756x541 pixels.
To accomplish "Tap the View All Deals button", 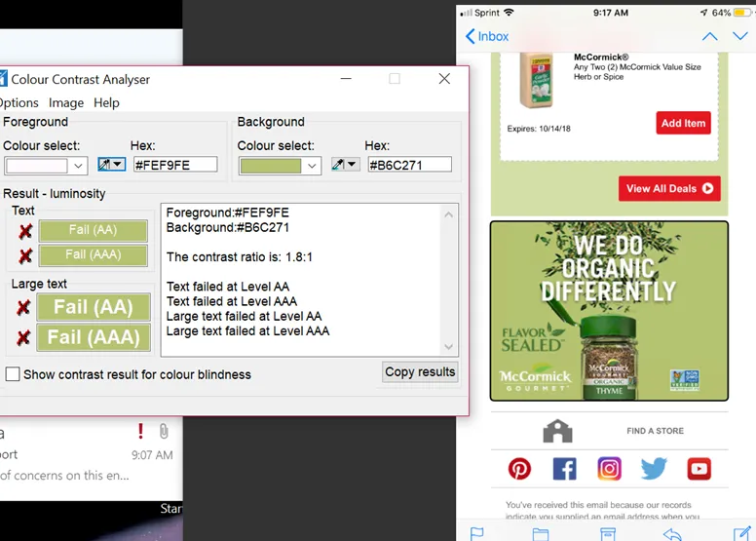I will 669,189.
